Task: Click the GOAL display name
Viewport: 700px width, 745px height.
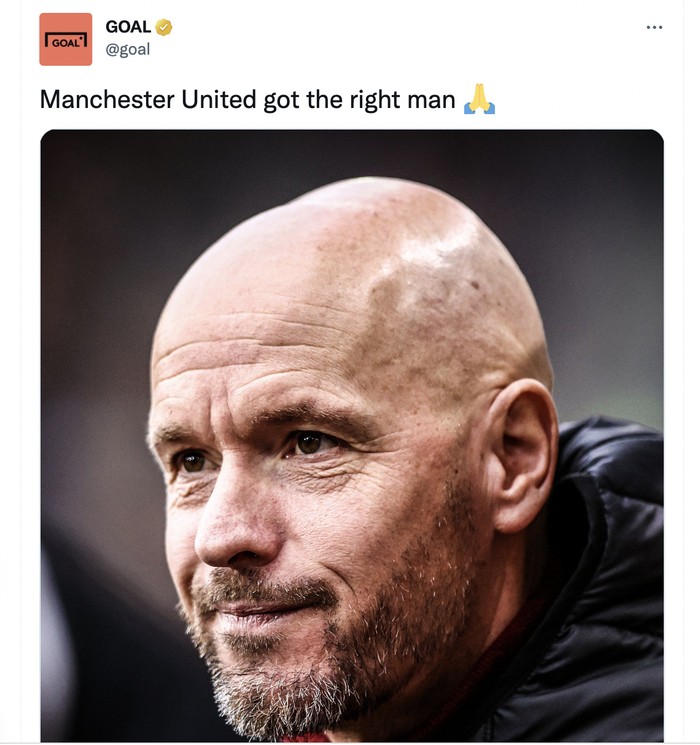Action: coord(128,28)
